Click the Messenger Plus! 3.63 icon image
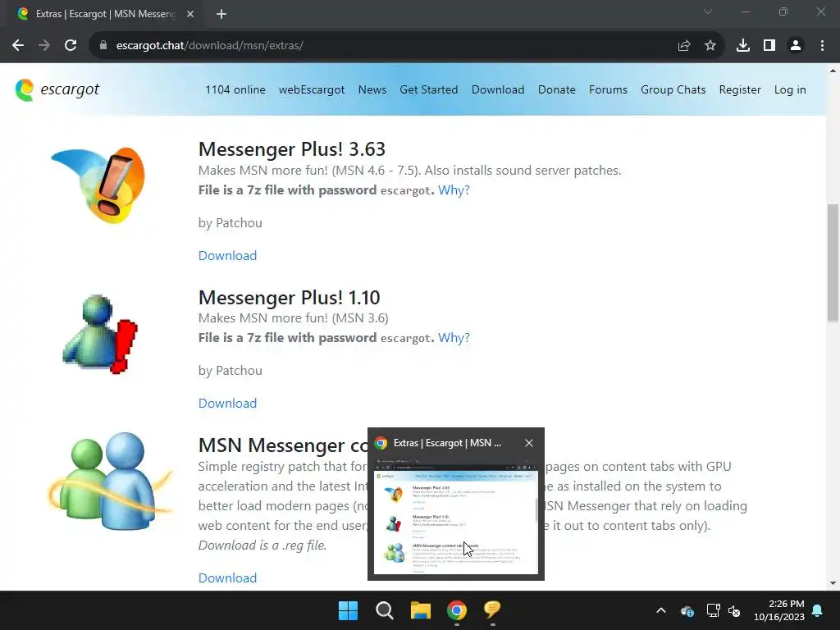This screenshot has height=630, width=840. pyautogui.click(x=98, y=185)
